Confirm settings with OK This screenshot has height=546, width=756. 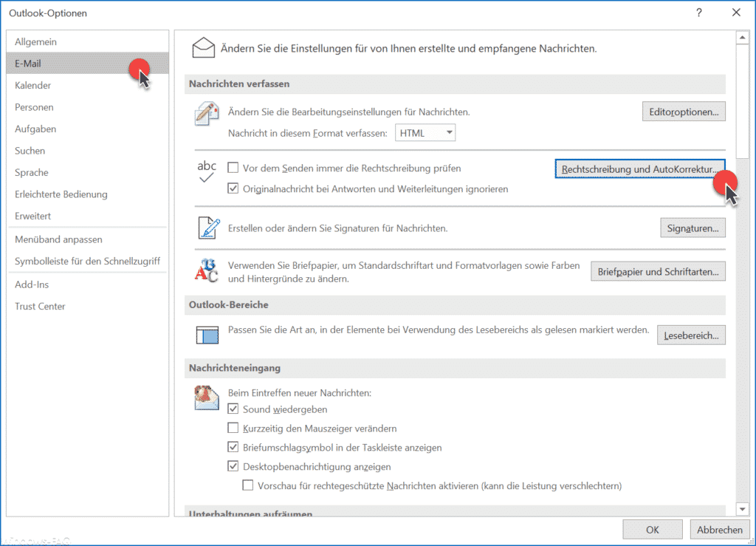[653, 530]
